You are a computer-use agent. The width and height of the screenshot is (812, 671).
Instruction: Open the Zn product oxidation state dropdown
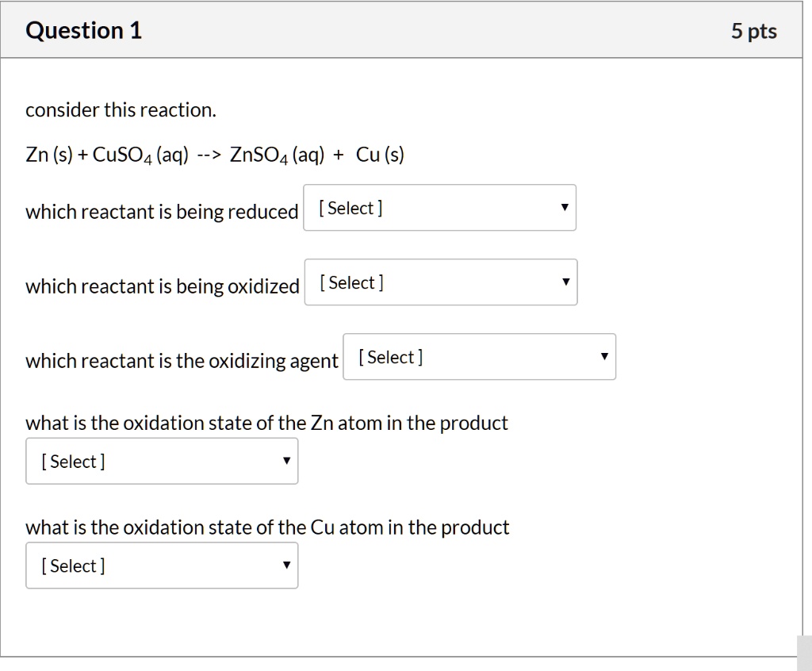point(162,461)
